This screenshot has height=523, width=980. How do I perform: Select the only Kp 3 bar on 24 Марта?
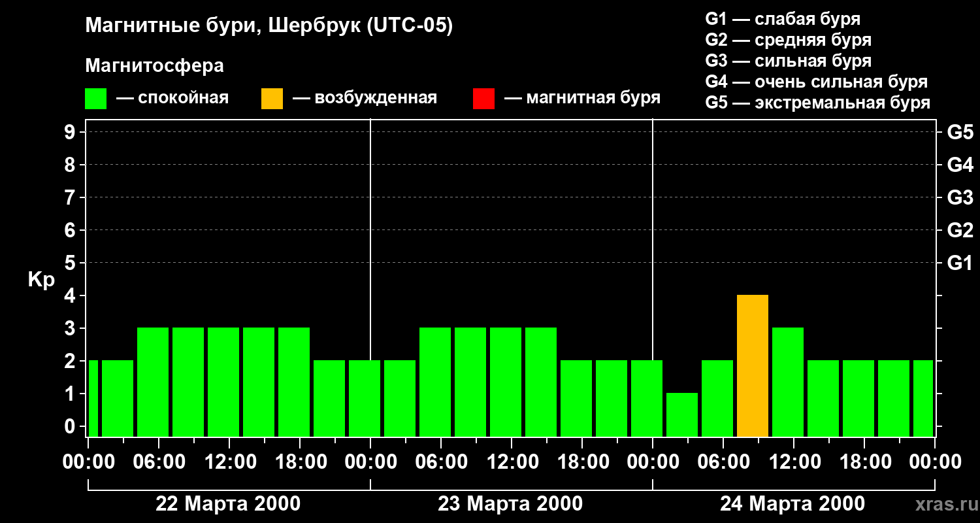click(788, 382)
